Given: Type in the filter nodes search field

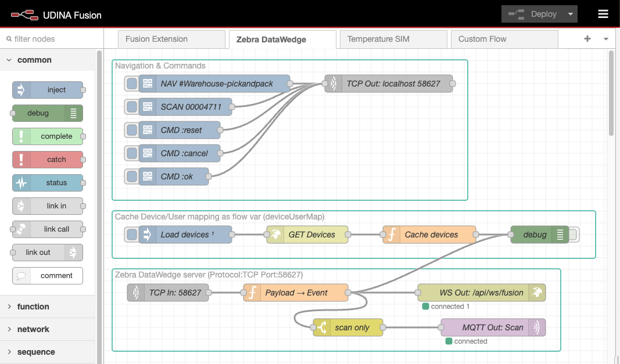Looking at the screenshot, I should pos(52,39).
